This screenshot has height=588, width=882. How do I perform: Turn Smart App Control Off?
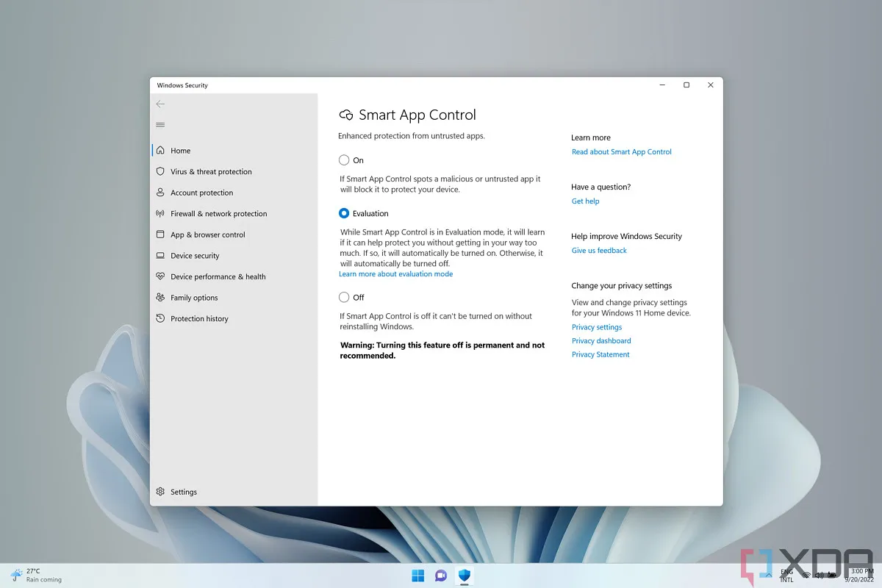pos(343,297)
